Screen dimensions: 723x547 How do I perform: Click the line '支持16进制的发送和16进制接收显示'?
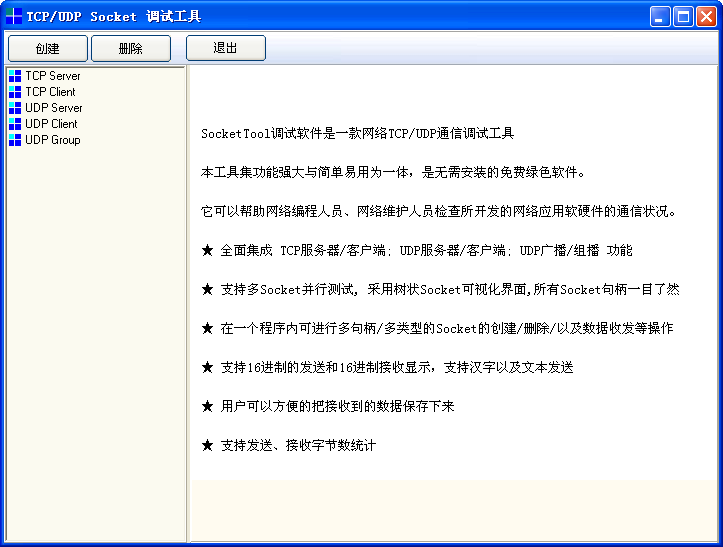point(387,368)
